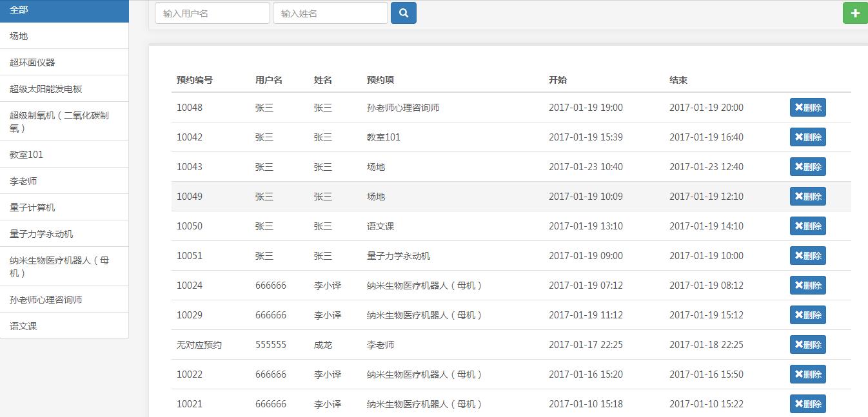Click the 姓名 column header
Viewport: 868px width, 417px height.
323,80
